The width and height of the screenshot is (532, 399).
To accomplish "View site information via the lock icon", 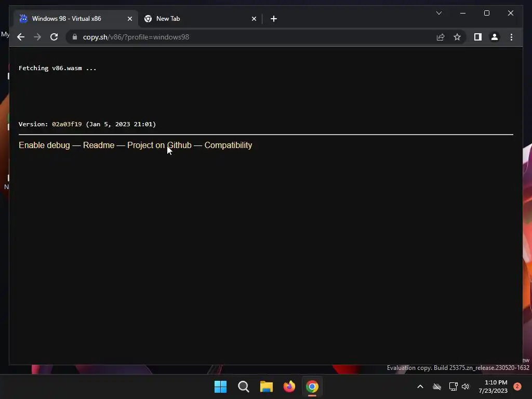I will click(x=75, y=37).
